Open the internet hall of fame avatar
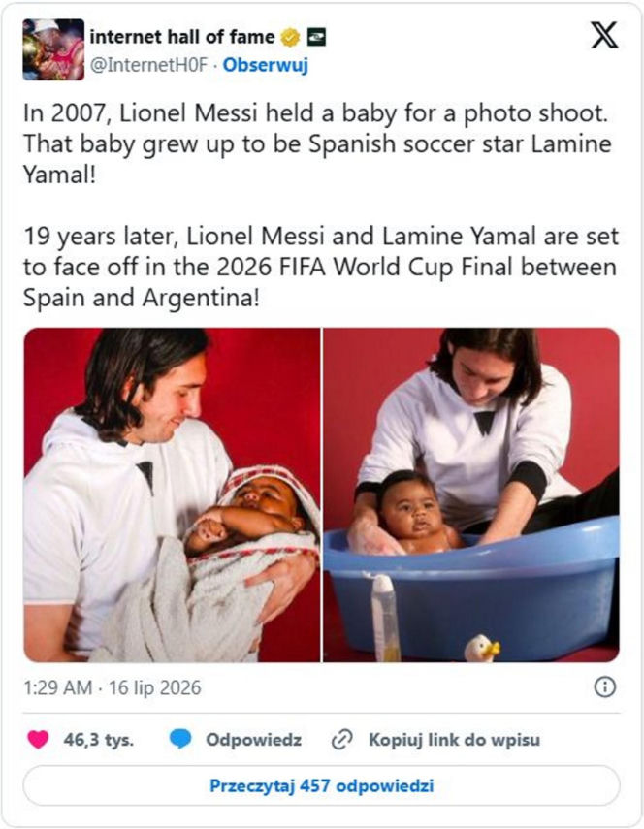Screen dimensions: 644x829 (53, 49)
